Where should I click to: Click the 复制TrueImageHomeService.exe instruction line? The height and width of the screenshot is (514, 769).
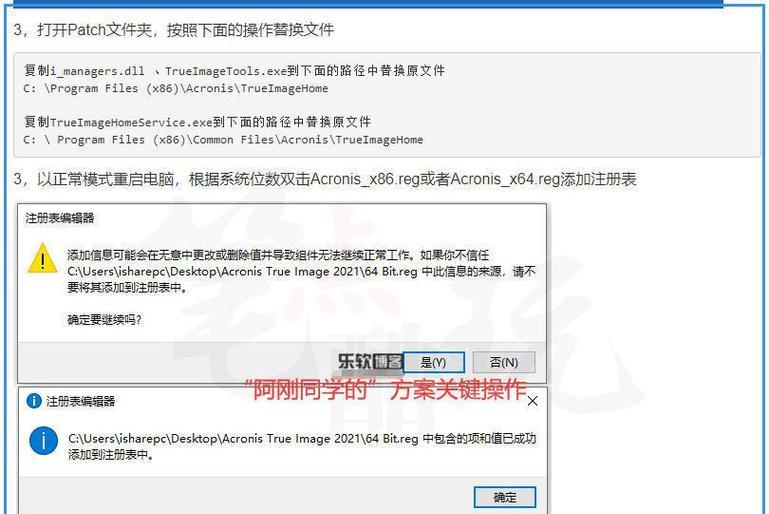(x=197, y=122)
